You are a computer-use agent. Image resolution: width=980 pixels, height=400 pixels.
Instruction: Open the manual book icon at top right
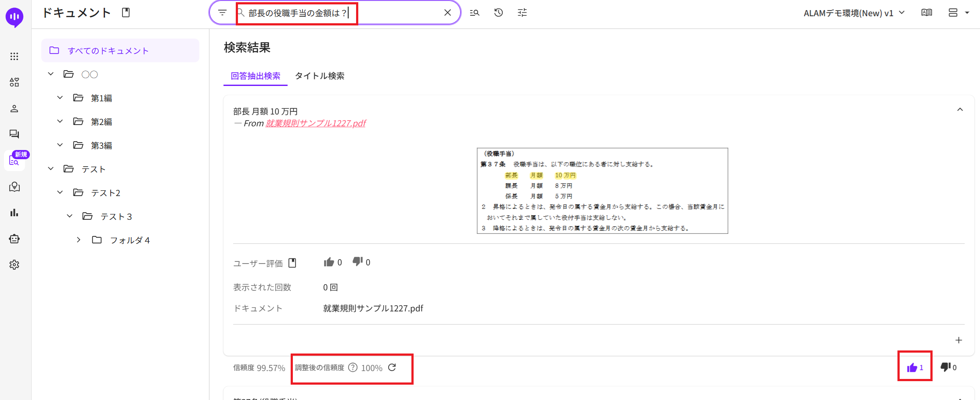pos(926,13)
